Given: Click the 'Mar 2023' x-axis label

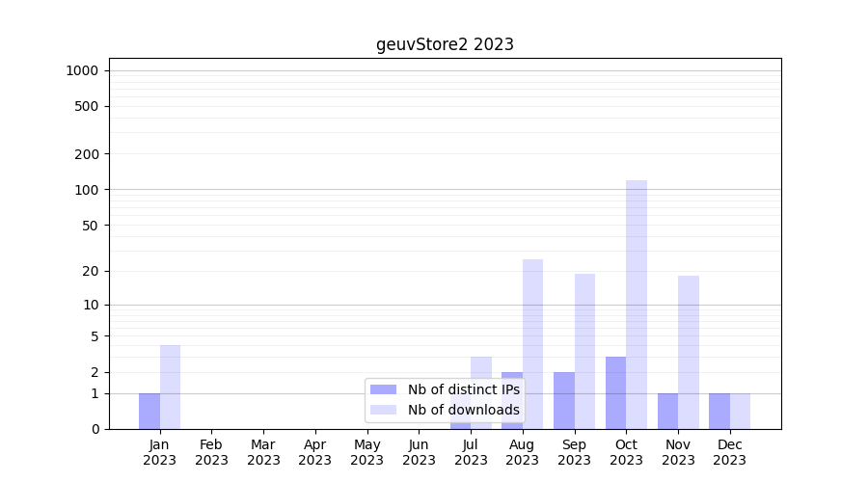Looking at the screenshot, I should [x=263, y=452].
